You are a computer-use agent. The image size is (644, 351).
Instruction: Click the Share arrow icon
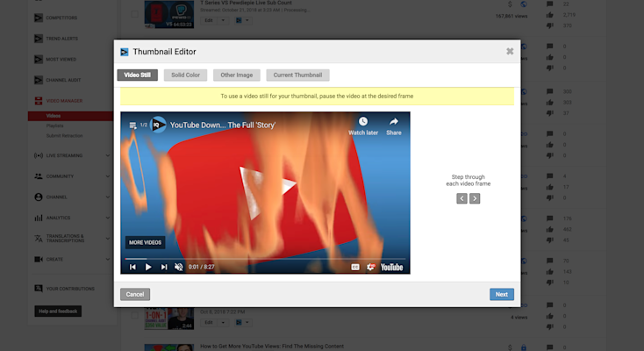pos(394,122)
